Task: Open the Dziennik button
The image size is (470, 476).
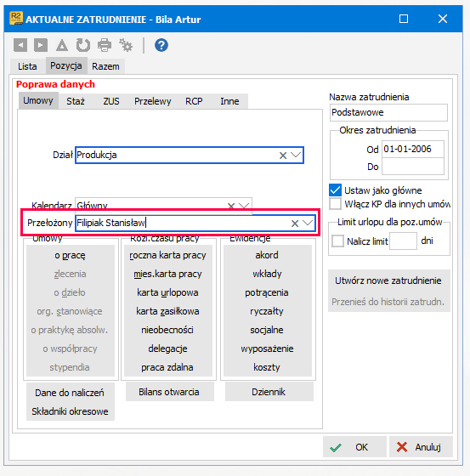Action: tap(269, 392)
